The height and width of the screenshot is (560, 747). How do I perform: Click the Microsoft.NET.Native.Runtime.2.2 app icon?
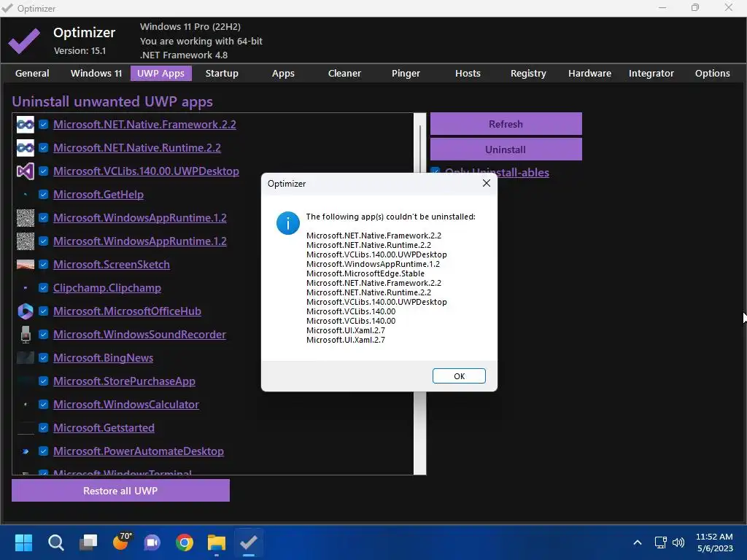pyautogui.click(x=26, y=148)
